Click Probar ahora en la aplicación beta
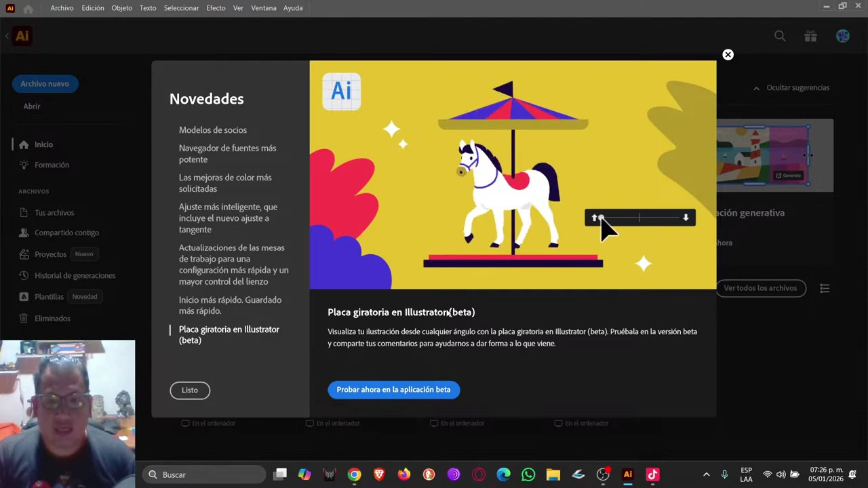868x488 pixels. [393, 390]
